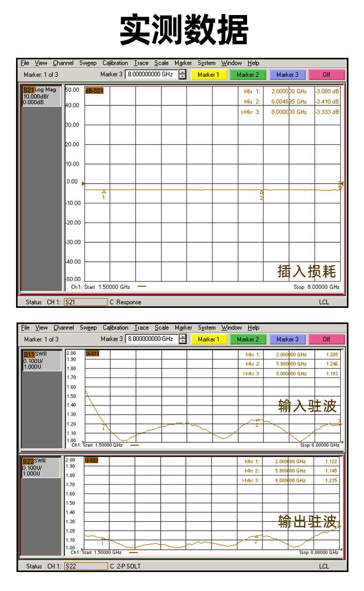
Task: Open Marker menu in the S21 insertion-loss window
Action: coord(183,63)
